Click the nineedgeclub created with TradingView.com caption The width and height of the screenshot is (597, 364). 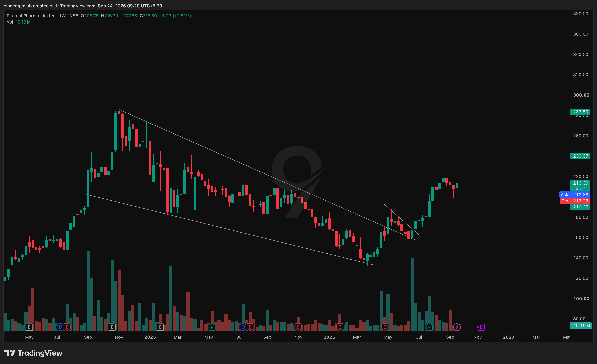tap(83, 6)
